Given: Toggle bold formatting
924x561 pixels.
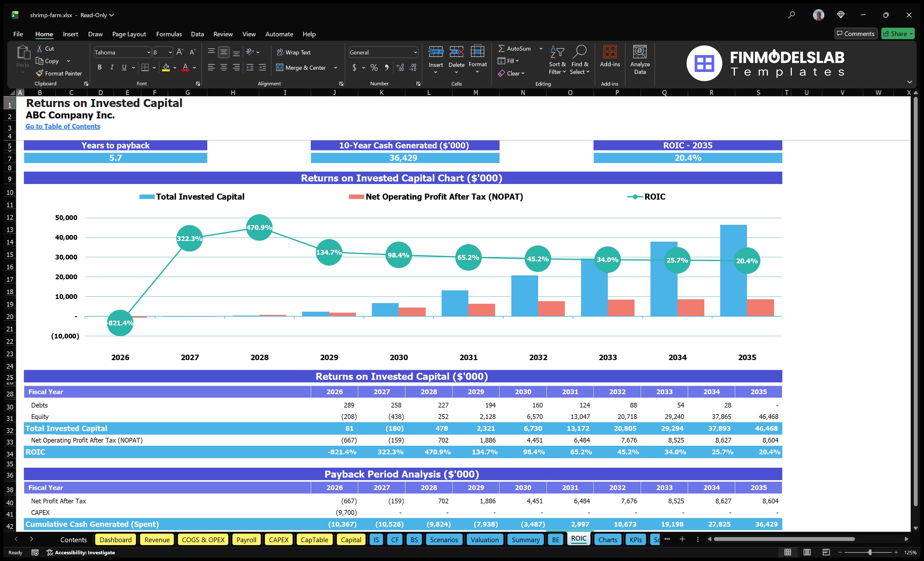Looking at the screenshot, I should [x=99, y=67].
